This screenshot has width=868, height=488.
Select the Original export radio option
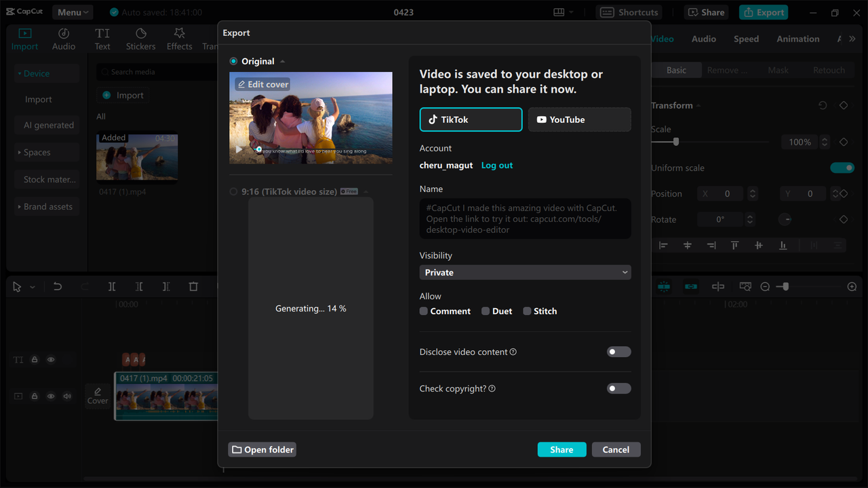[233, 61]
